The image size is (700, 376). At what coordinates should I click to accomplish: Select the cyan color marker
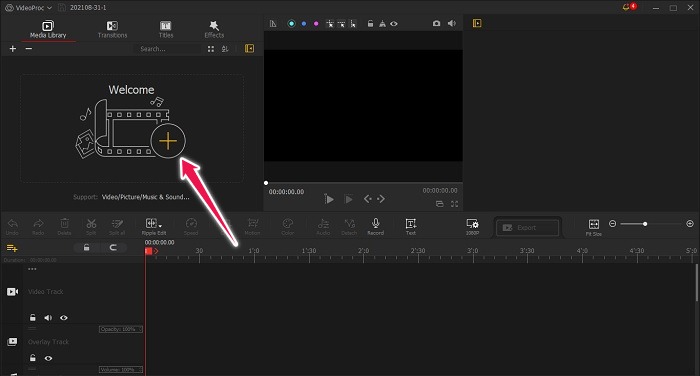click(x=291, y=24)
